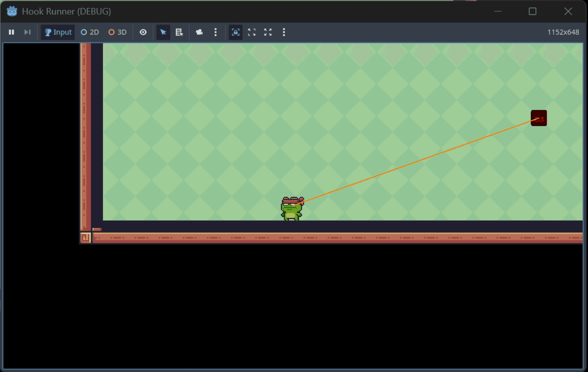Pause the running game
The image size is (588, 372).
tap(11, 32)
